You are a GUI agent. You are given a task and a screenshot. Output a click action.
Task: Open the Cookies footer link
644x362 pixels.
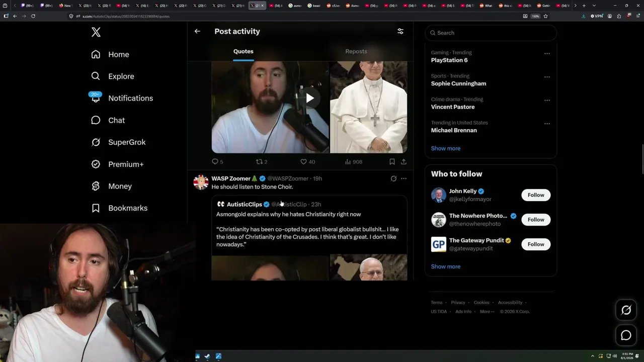[481, 303]
